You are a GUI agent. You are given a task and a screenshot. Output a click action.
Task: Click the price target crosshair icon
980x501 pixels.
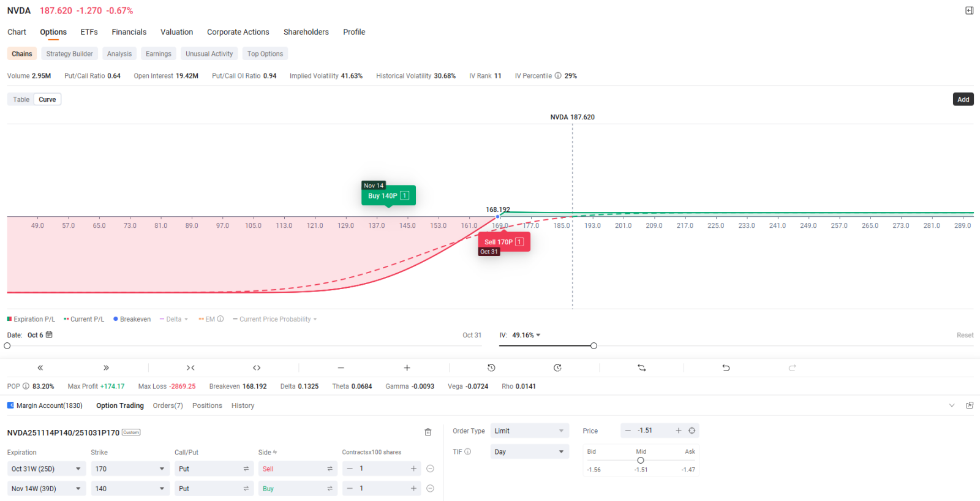692,431
